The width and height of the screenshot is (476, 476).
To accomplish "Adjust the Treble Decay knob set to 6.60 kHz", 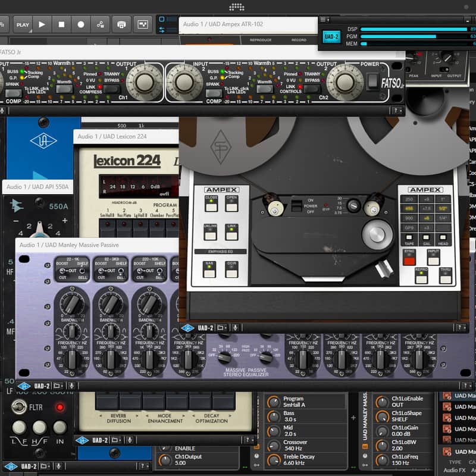I will [x=275, y=459].
